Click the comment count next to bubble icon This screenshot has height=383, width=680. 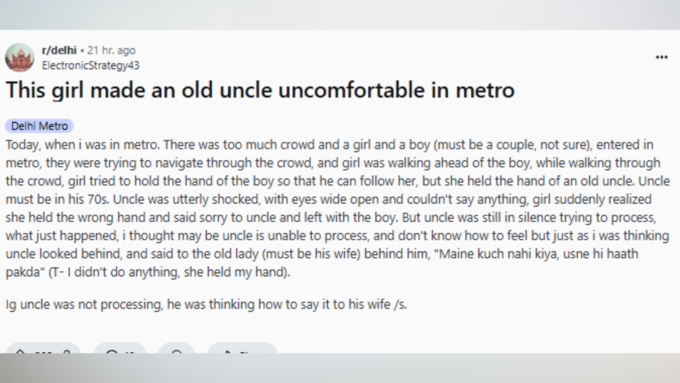[x=130, y=351]
